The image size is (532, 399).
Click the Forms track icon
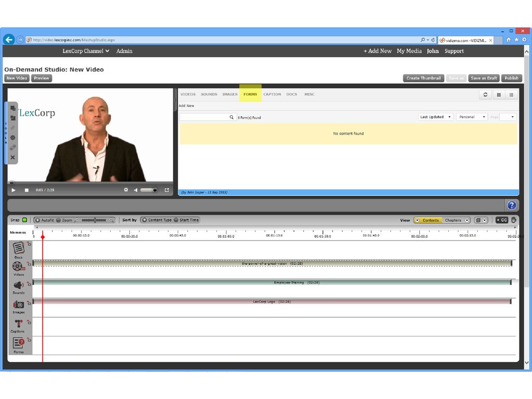click(18, 343)
